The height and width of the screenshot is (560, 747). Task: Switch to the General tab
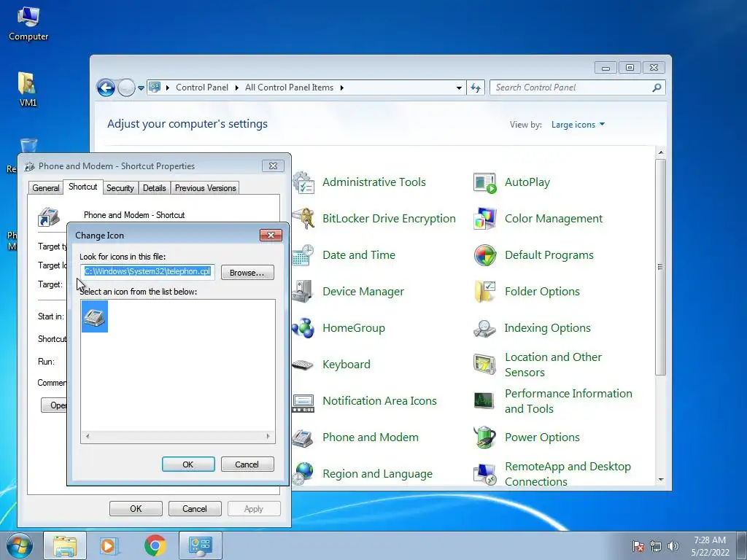(x=46, y=188)
